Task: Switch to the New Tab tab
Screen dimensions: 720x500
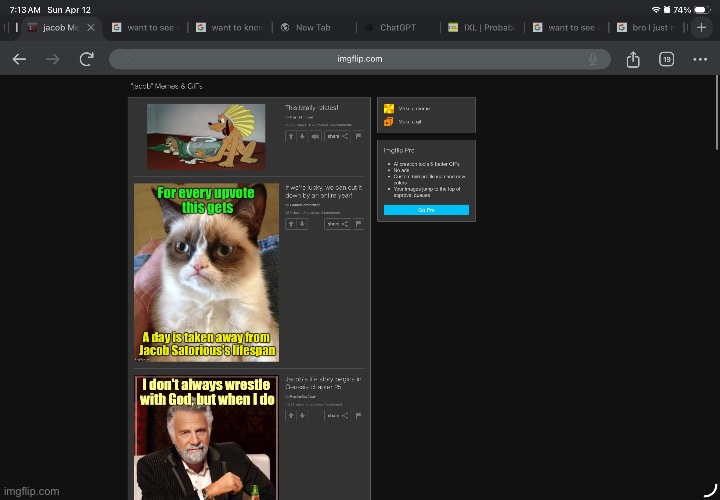Action: (x=313, y=28)
